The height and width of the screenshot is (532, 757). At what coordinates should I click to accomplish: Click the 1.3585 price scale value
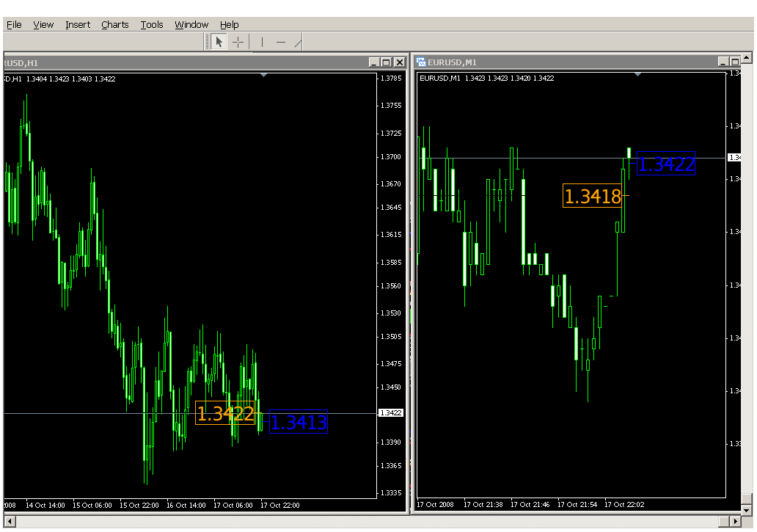(391, 263)
